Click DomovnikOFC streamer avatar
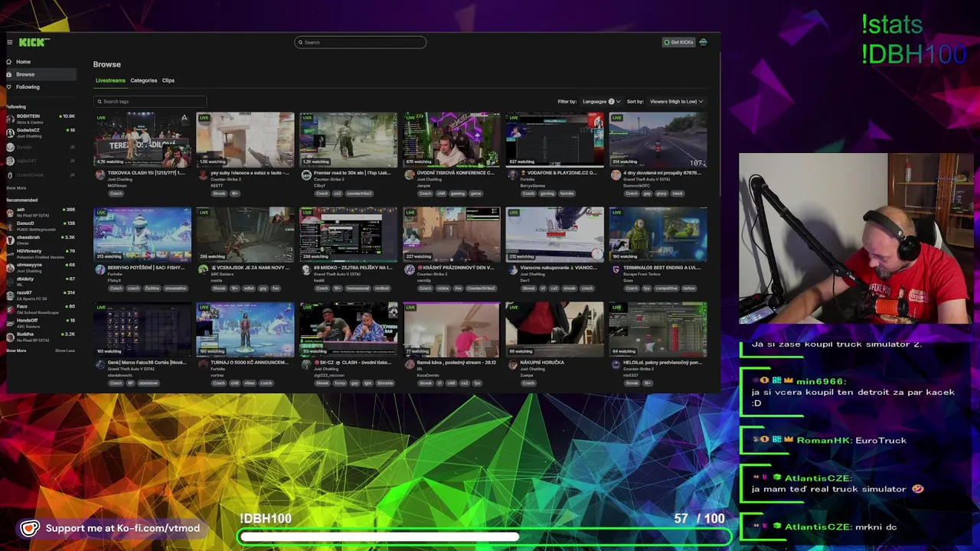The image size is (980, 551). pyautogui.click(x=616, y=175)
